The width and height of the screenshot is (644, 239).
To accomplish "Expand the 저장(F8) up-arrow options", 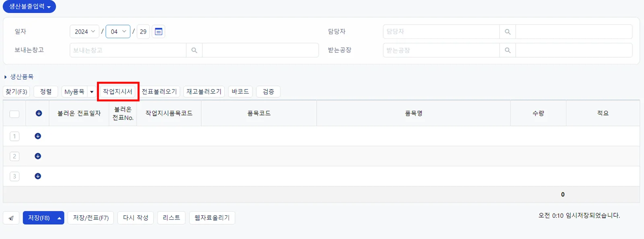I will [x=59, y=218].
